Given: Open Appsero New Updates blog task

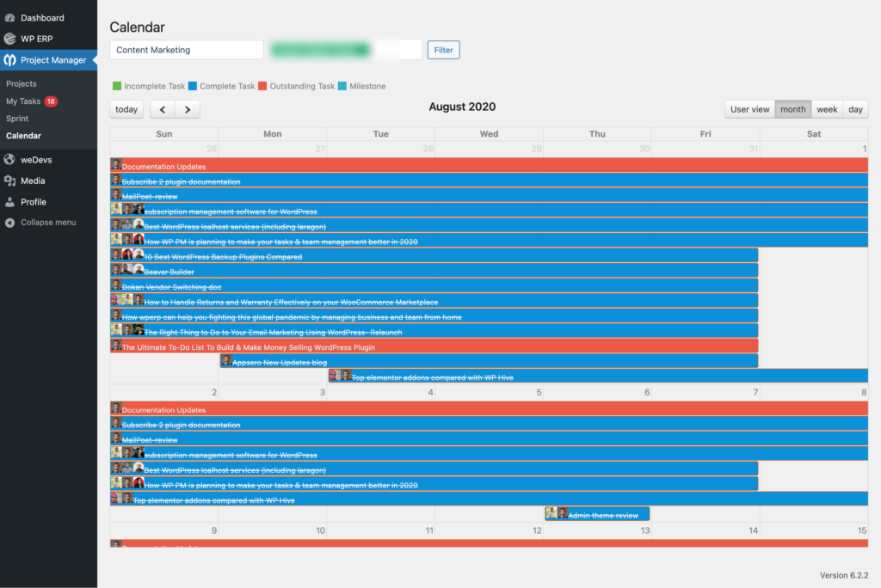Looking at the screenshot, I should click(490, 362).
